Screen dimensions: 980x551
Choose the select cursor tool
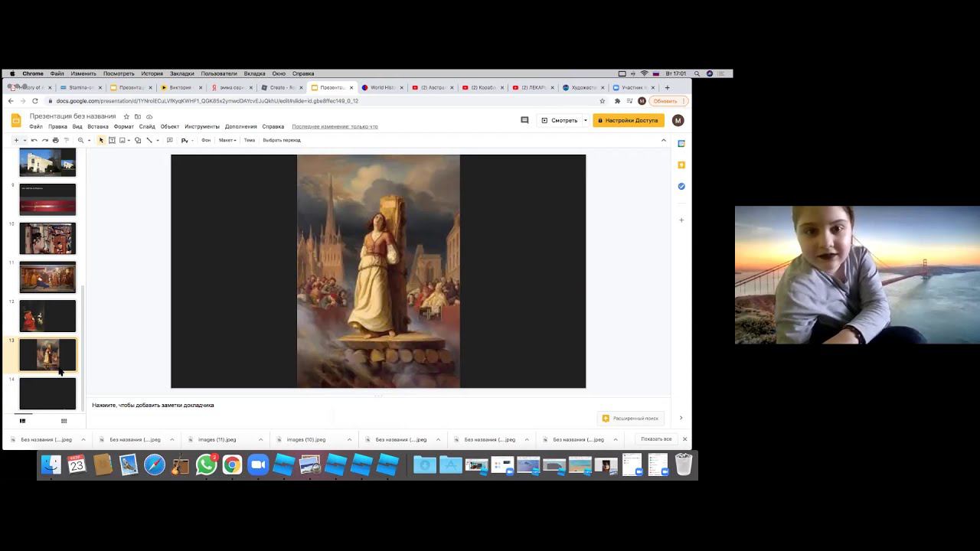pos(101,140)
